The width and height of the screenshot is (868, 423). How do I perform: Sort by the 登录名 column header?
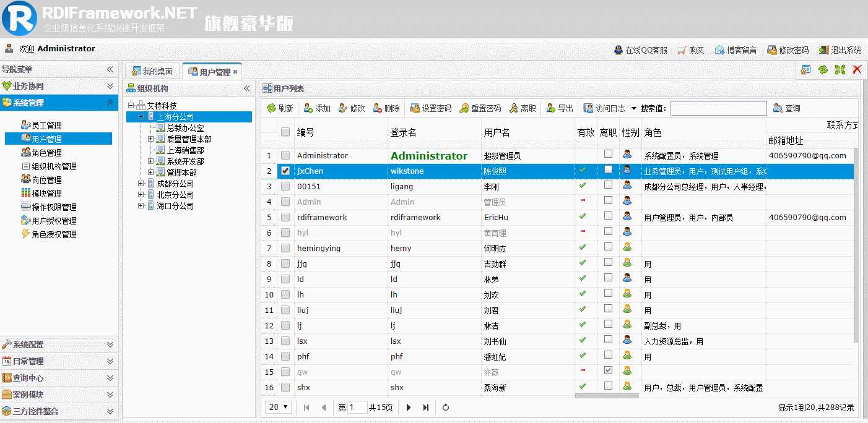tap(404, 132)
